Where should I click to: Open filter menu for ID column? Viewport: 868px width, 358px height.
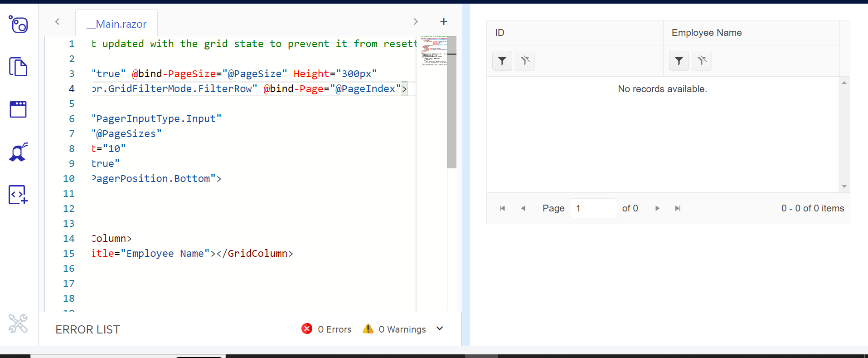(x=502, y=61)
